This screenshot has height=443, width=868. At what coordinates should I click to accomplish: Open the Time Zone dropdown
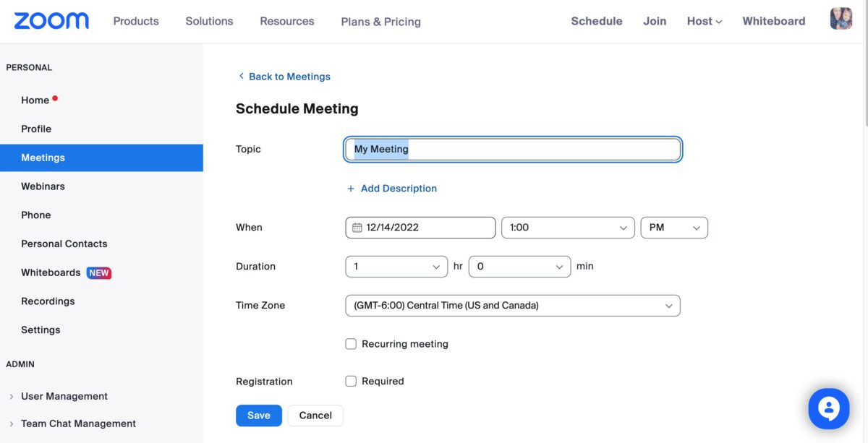click(x=512, y=306)
